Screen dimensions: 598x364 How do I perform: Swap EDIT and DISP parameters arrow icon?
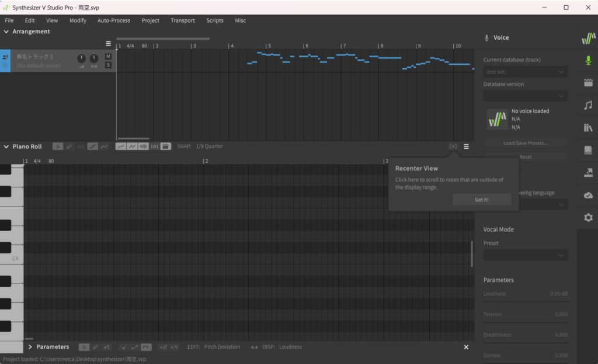(x=255, y=347)
